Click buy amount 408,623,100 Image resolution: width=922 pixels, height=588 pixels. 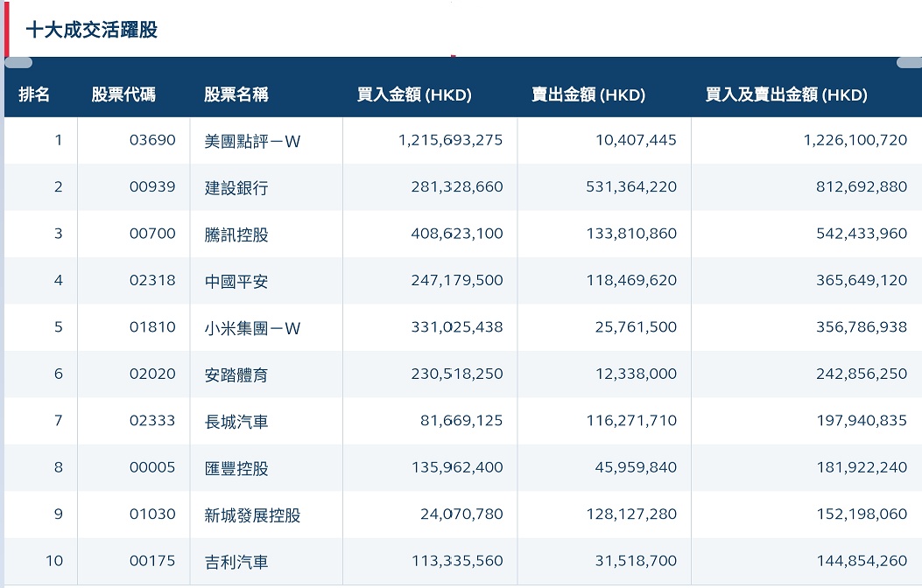[x=457, y=234]
